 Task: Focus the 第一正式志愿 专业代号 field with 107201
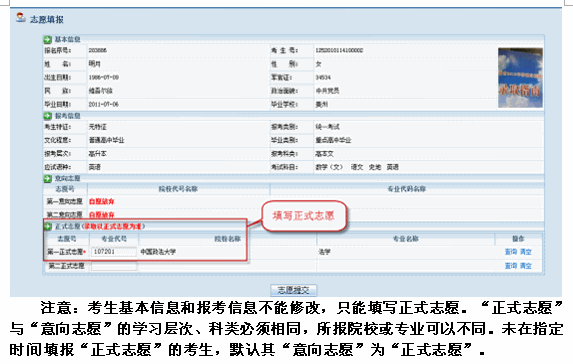tap(114, 252)
